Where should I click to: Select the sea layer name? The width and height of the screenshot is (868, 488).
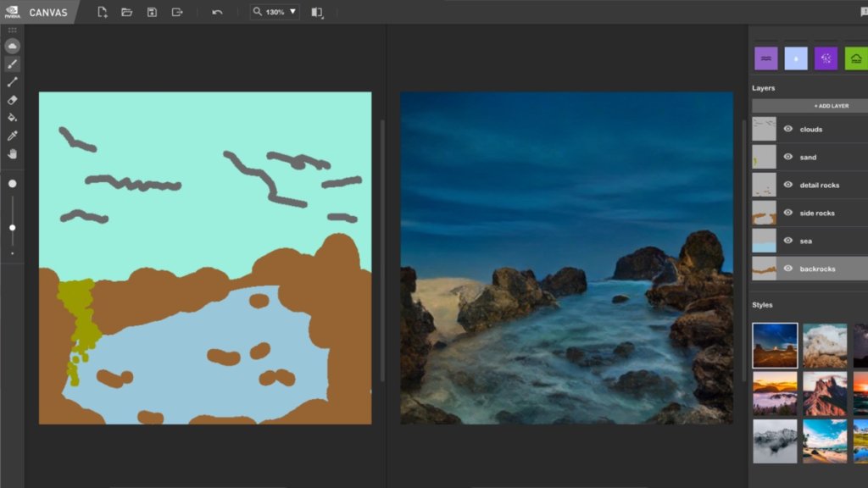[806, 241]
